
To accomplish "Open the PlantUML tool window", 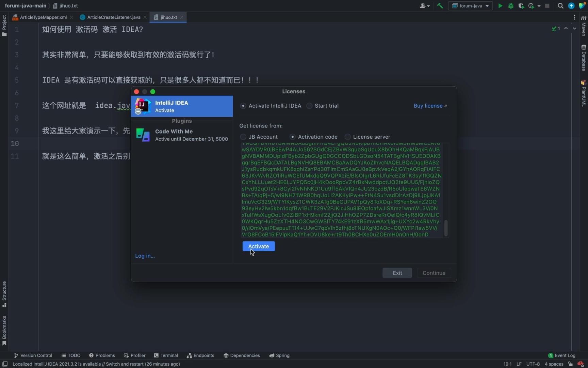I will click(584, 93).
